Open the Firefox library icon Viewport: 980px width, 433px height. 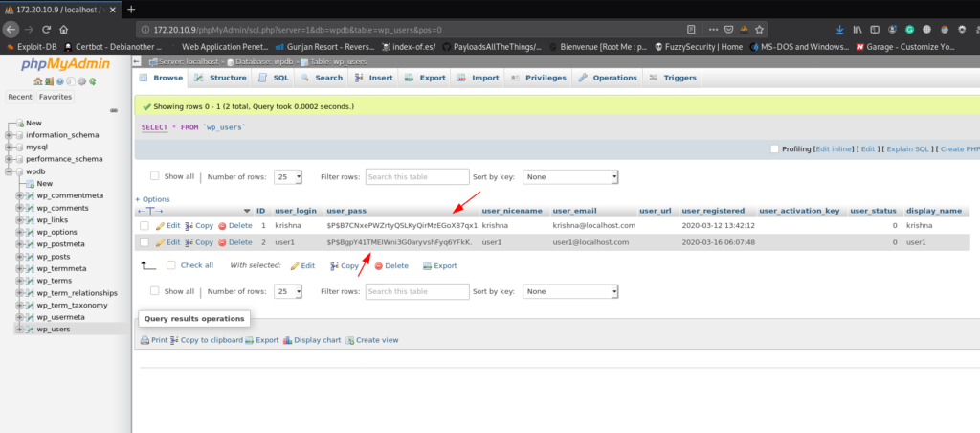tap(857, 29)
